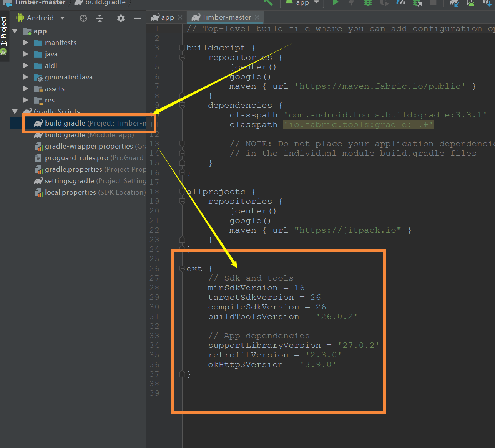
Task: Click the 'io.fabric.tools:gradle:1.+' classpath string
Action: tap(359, 125)
